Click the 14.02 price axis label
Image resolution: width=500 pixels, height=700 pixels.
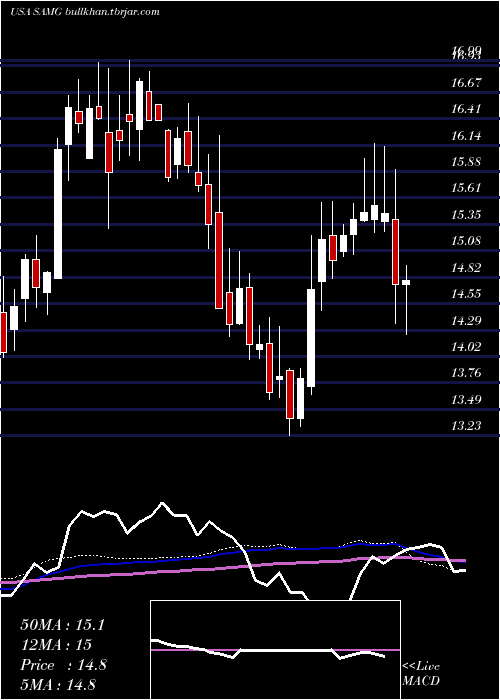click(x=467, y=346)
